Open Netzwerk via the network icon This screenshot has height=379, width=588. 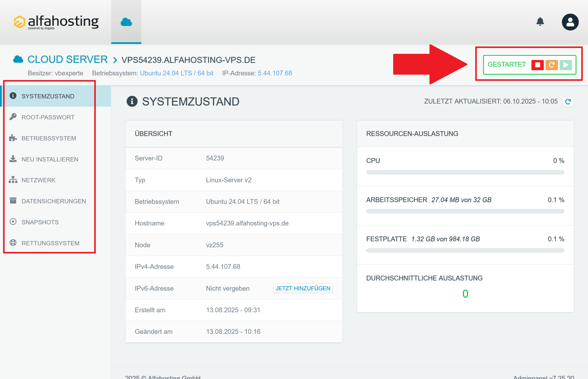tap(12, 180)
